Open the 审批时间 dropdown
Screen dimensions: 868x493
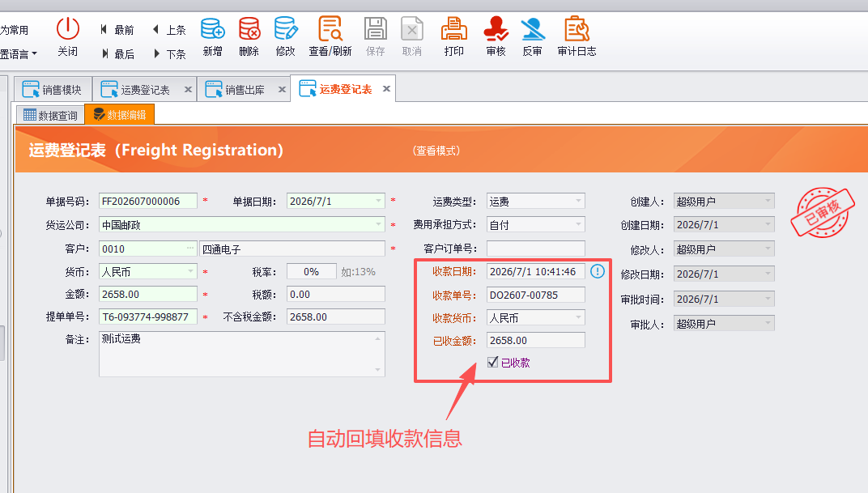(768, 299)
